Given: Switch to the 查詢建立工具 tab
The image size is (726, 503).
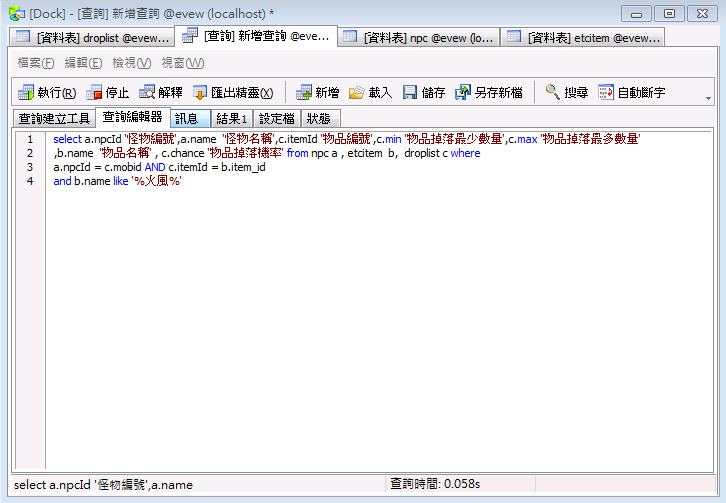Looking at the screenshot, I should (x=54, y=119).
